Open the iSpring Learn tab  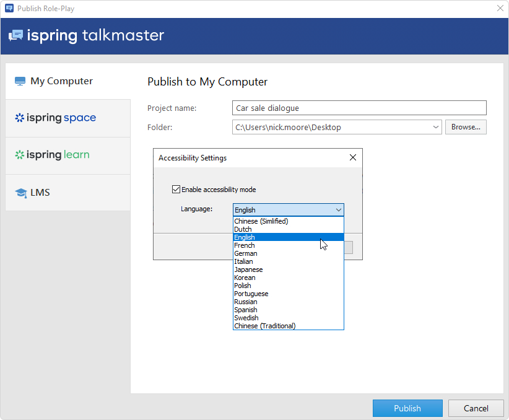53,155
